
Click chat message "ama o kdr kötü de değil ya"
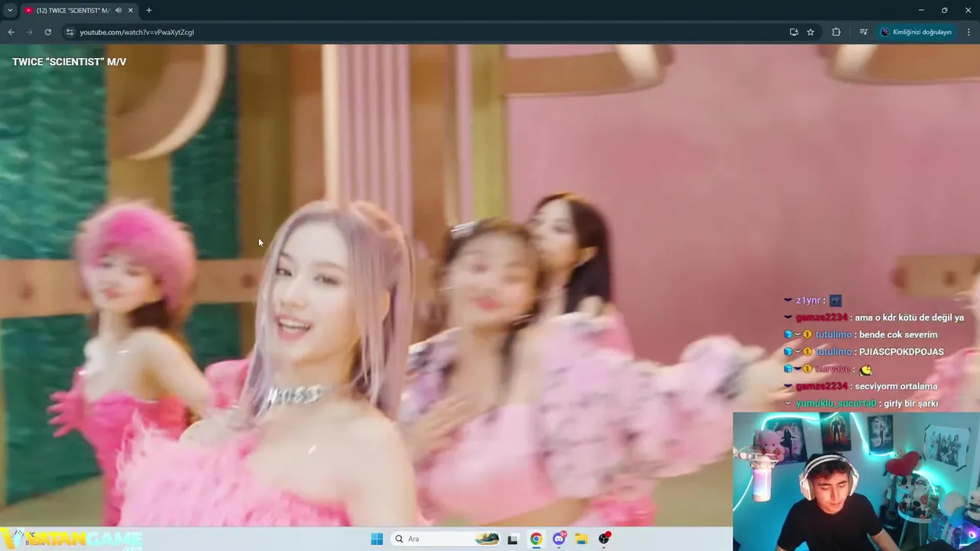(909, 318)
